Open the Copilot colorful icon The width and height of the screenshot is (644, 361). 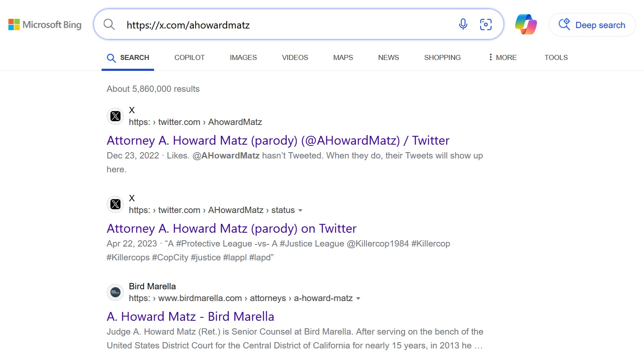point(526,24)
